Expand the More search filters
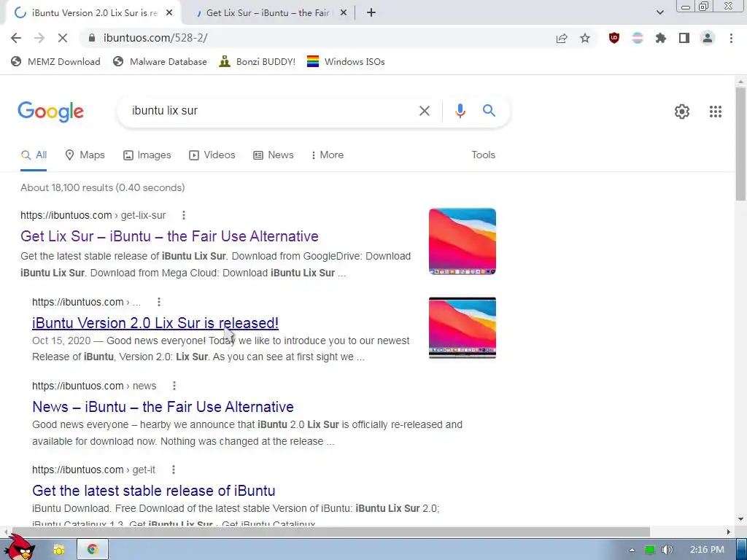This screenshot has width=747, height=560. click(x=327, y=155)
